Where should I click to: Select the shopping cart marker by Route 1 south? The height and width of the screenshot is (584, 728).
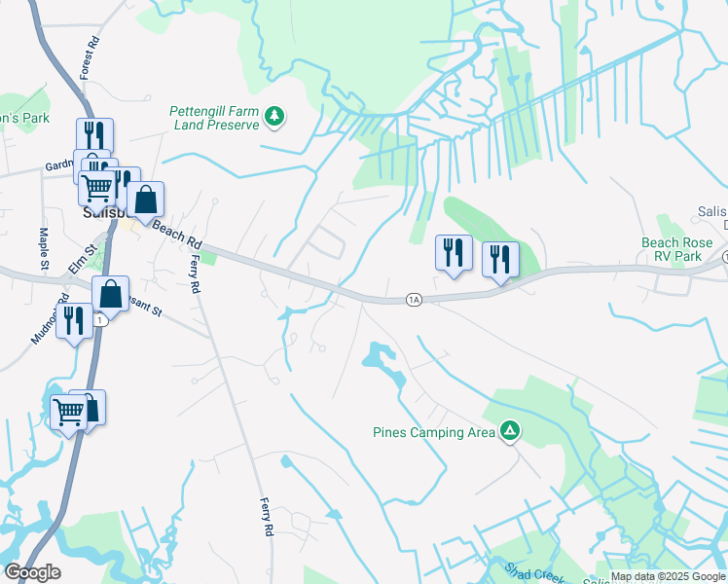69,416
